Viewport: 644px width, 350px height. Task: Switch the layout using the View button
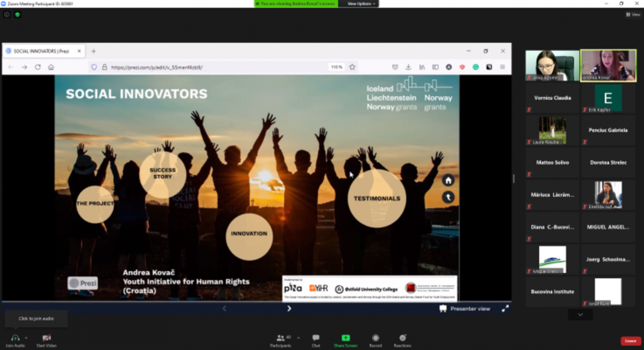pyautogui.click(x=633, y=15)
